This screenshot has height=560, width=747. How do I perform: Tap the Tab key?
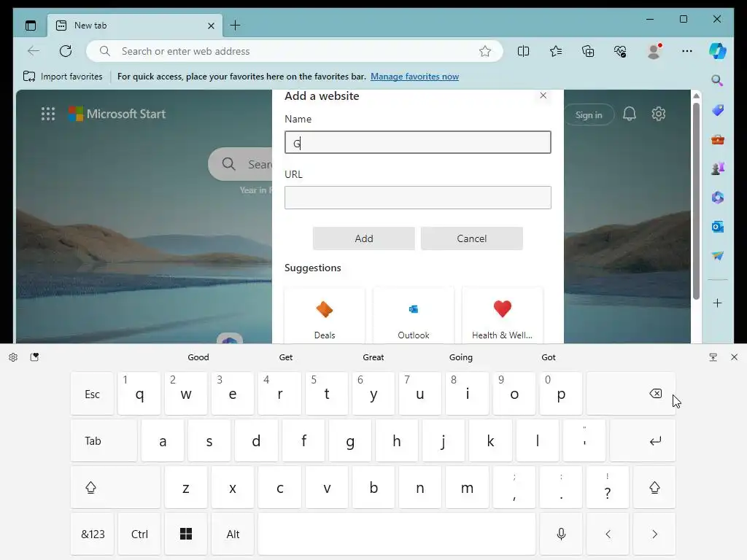[104, 440]
